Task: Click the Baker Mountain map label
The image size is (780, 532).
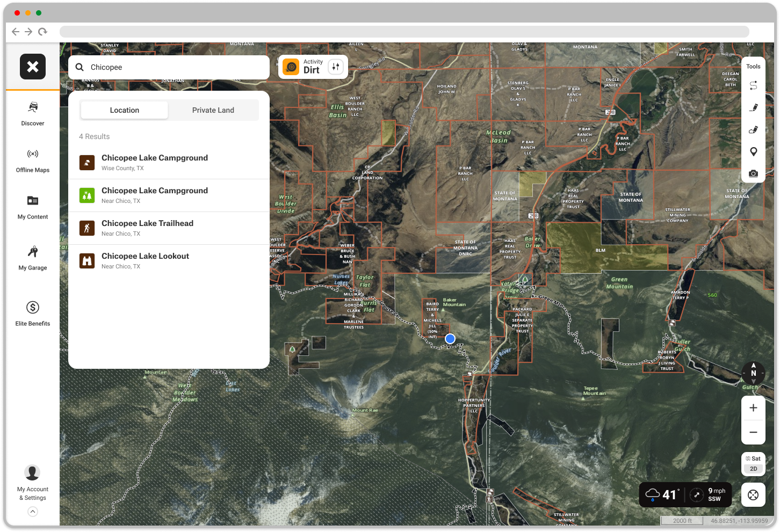Action: pos(454,302)
